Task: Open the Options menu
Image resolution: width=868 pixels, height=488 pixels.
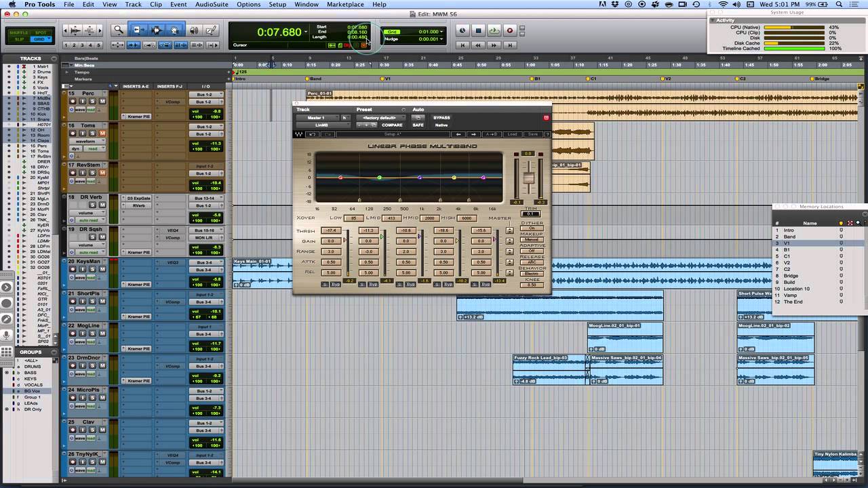Action: (248, 4)
